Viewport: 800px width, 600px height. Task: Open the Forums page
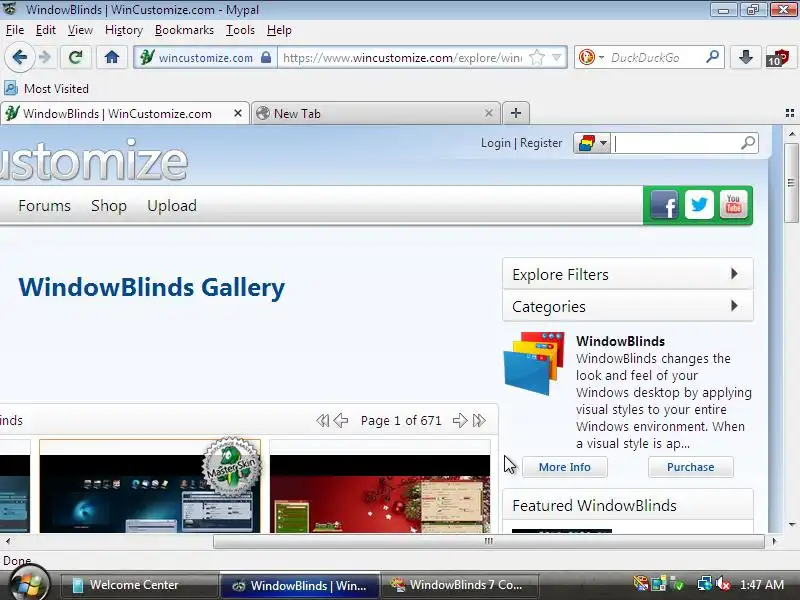coord(44,206)
